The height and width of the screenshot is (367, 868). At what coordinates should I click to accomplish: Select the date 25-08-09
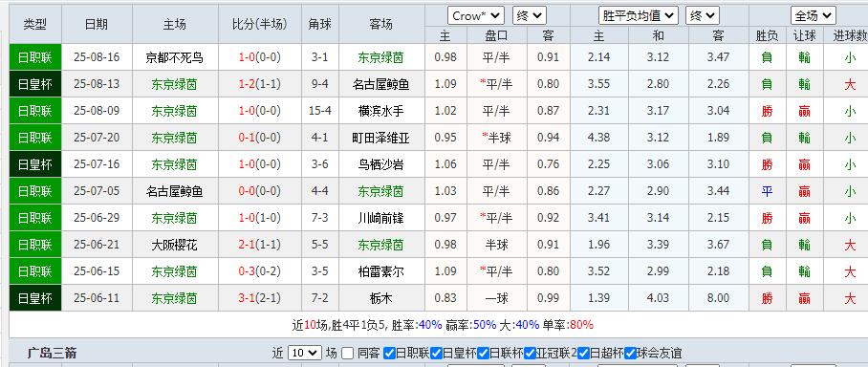(x=97, y=111)
